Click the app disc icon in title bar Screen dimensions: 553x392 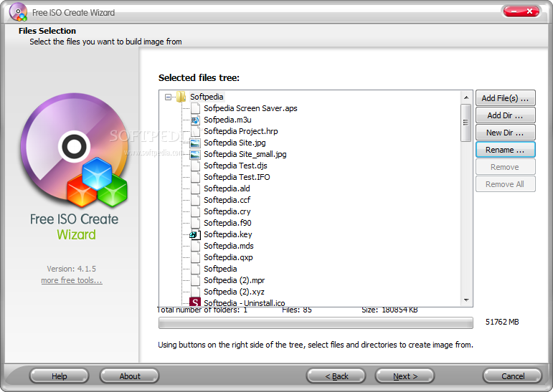pos(19,12)
